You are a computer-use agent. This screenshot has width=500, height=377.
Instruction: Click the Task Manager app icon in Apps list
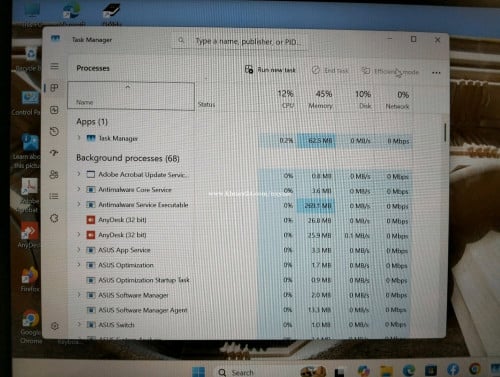point(91,138)
